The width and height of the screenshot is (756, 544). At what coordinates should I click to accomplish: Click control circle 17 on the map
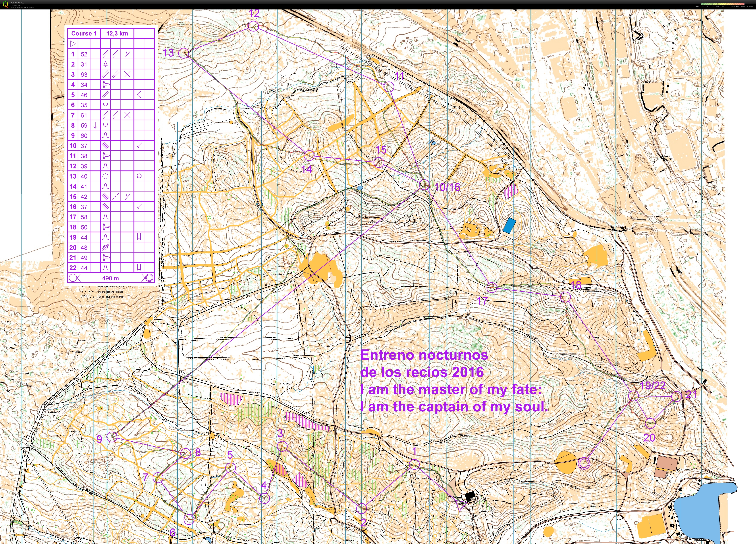(x=492, y=287)
